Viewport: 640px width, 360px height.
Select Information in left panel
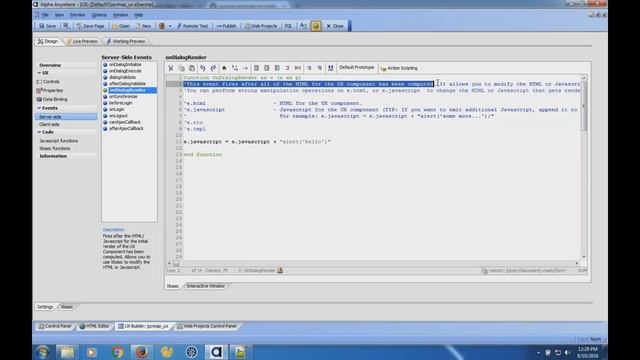coord(53,156)
